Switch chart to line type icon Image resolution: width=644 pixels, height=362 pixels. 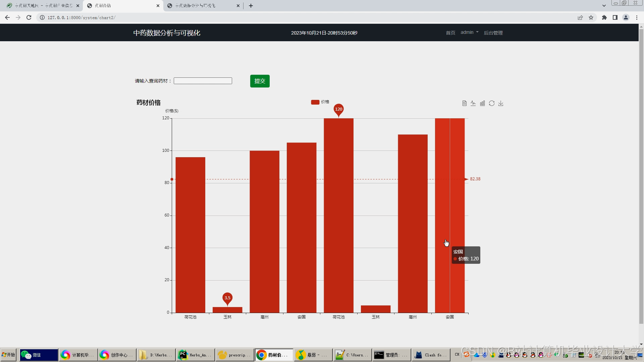point(473,103)
